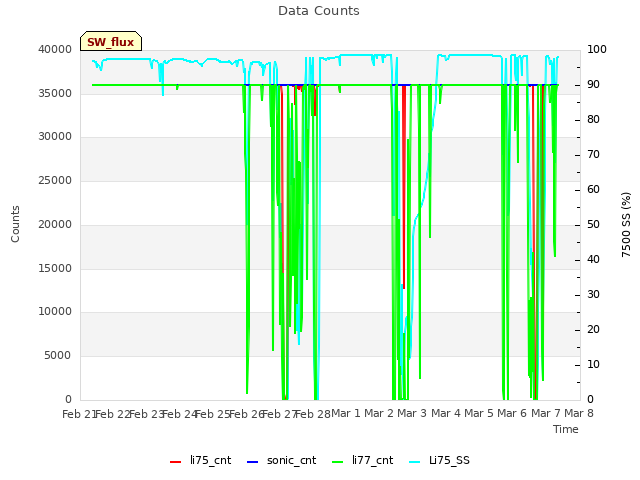Click the 35000 left-axis tick label

(55, 93)
